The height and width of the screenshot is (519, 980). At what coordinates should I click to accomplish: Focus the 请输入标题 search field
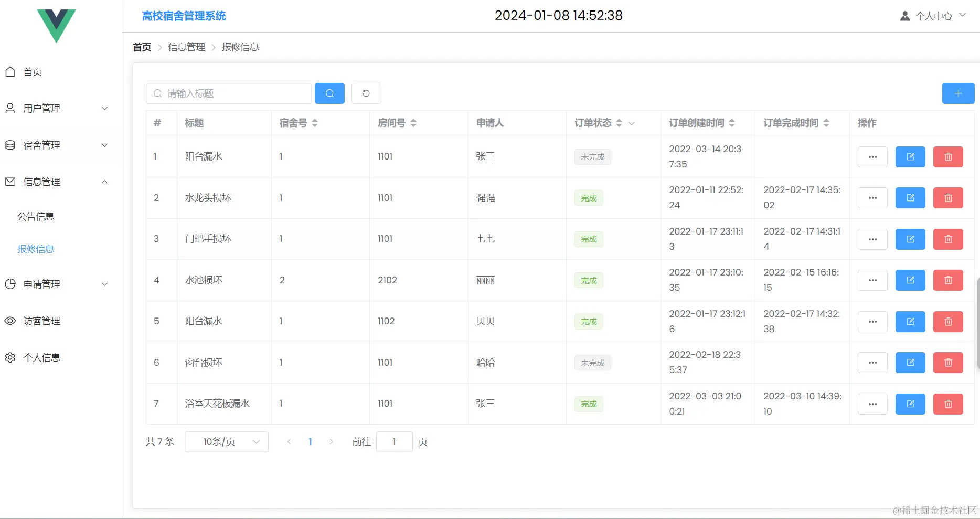point(229,93)
